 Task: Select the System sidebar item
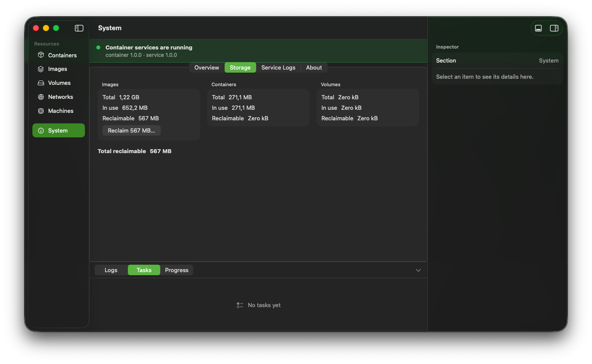(x=59, y=130)
